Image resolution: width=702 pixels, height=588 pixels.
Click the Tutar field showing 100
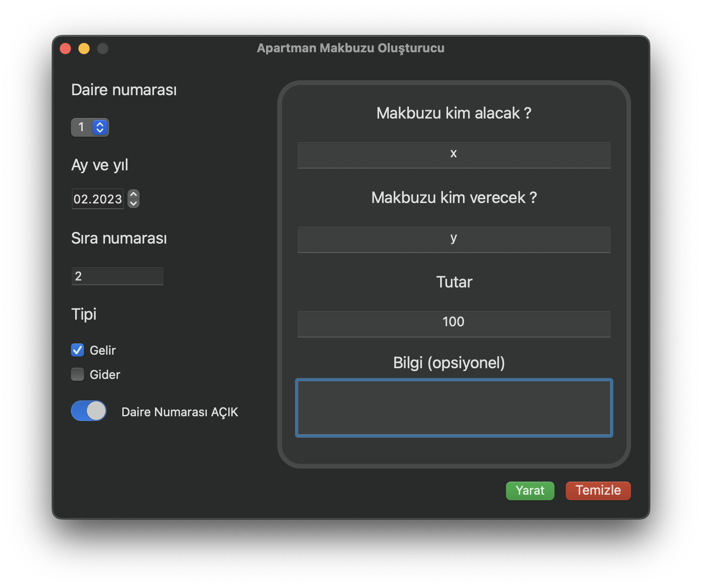point(453,323)
